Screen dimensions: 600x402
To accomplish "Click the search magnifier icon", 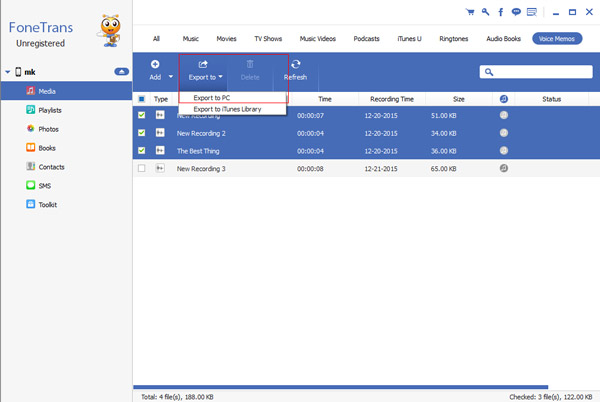I will tap(489, 72).
